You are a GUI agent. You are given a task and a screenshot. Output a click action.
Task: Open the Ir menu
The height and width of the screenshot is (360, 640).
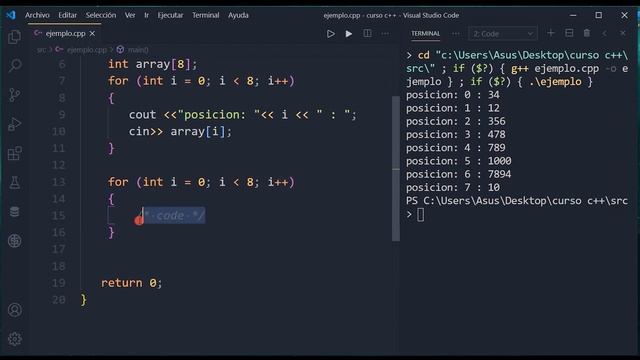(146, 15)
